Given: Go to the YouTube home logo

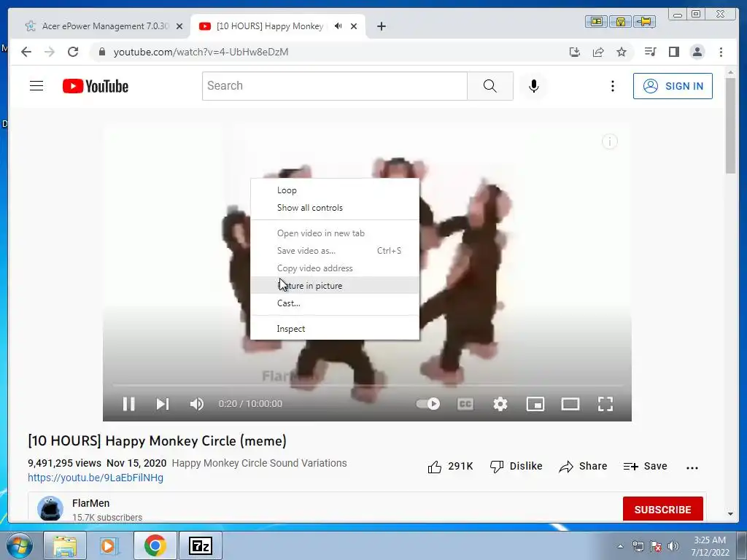Looking at the screenshot, I should [96, 86].
